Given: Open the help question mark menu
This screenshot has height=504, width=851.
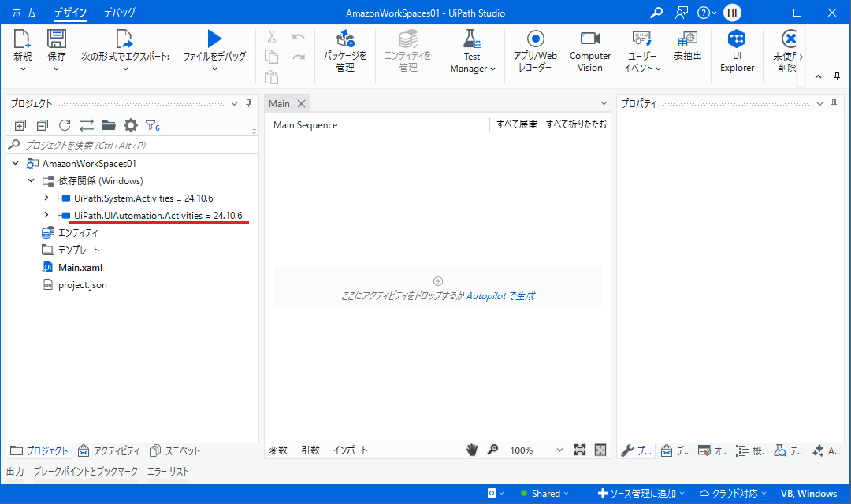Looking at the screenshot, I should tap(707, 13).
